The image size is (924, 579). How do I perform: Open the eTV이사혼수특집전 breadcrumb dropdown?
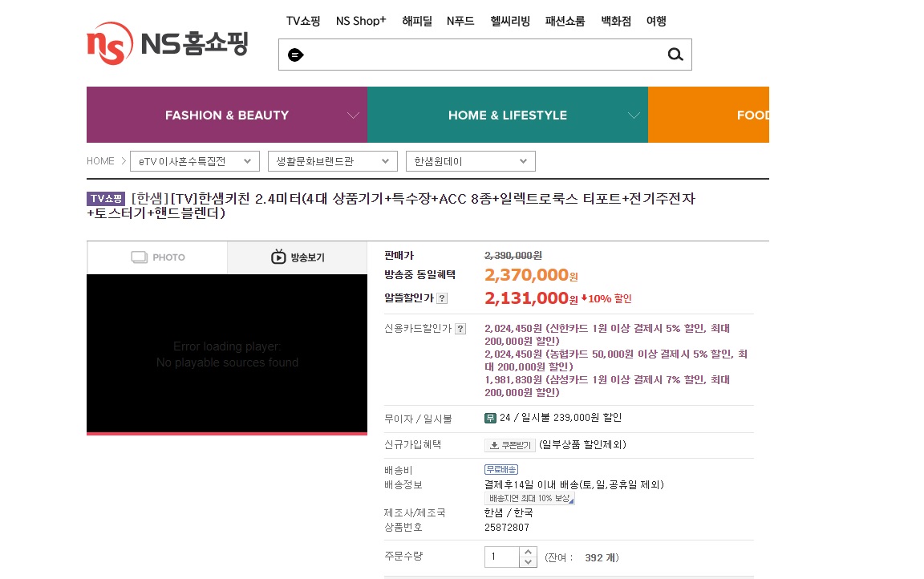tap(196, 161)
